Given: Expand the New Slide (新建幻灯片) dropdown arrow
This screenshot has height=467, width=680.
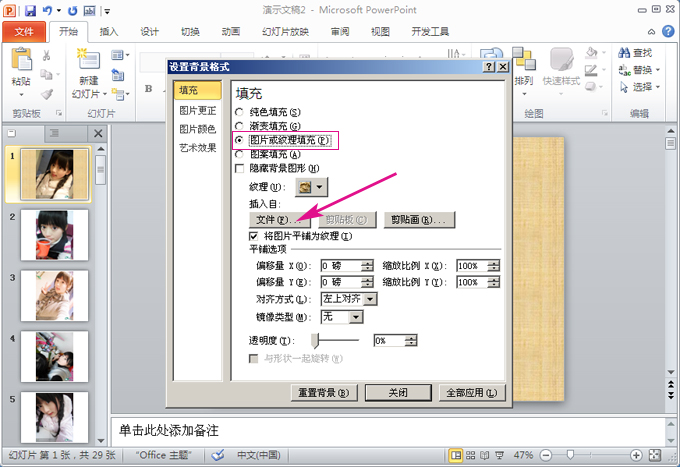Looking at the screenshot, I should click(x=105, y=94).
